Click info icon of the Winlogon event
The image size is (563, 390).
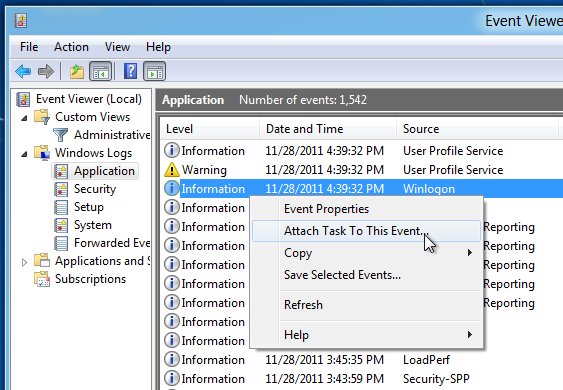172,189
